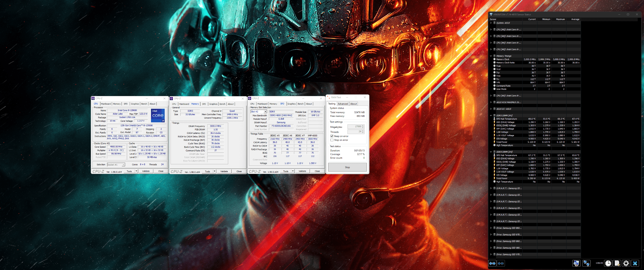This screenshot has height=270, width=644.
Task: Click the chip icon beside ASUS ROG MAXIMUS
Action: tap(494, 102)
